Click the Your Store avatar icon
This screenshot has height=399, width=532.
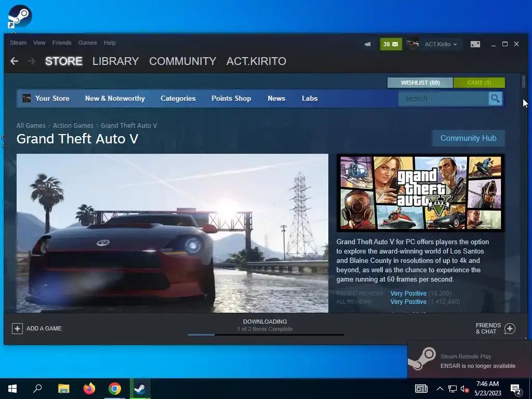[26, 98]
